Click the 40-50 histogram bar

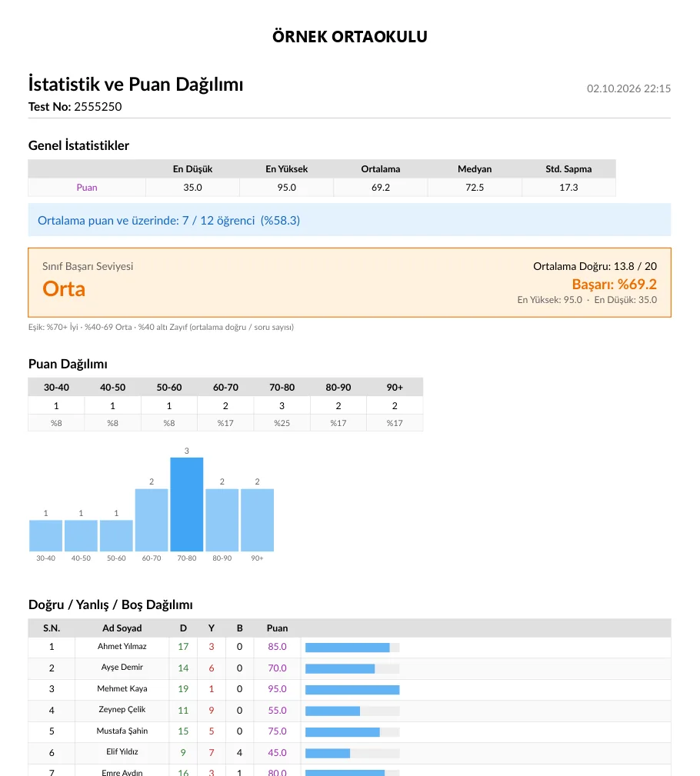82,535
